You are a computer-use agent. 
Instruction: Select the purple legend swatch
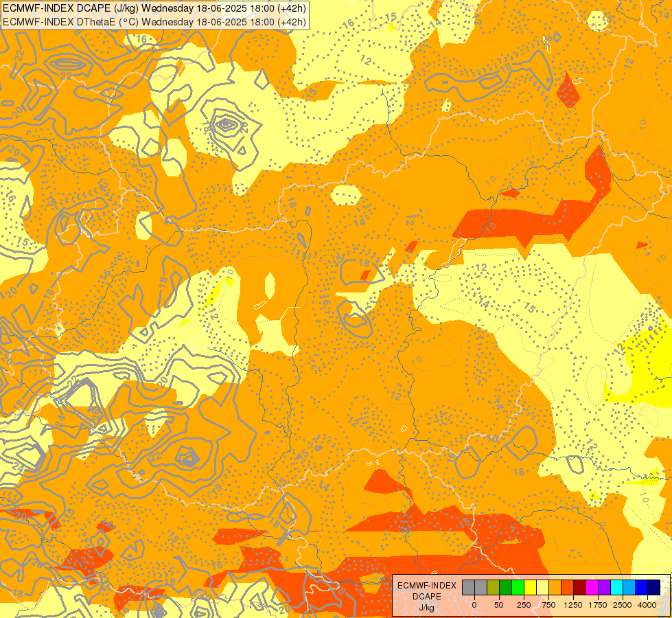tap(604, 587)
